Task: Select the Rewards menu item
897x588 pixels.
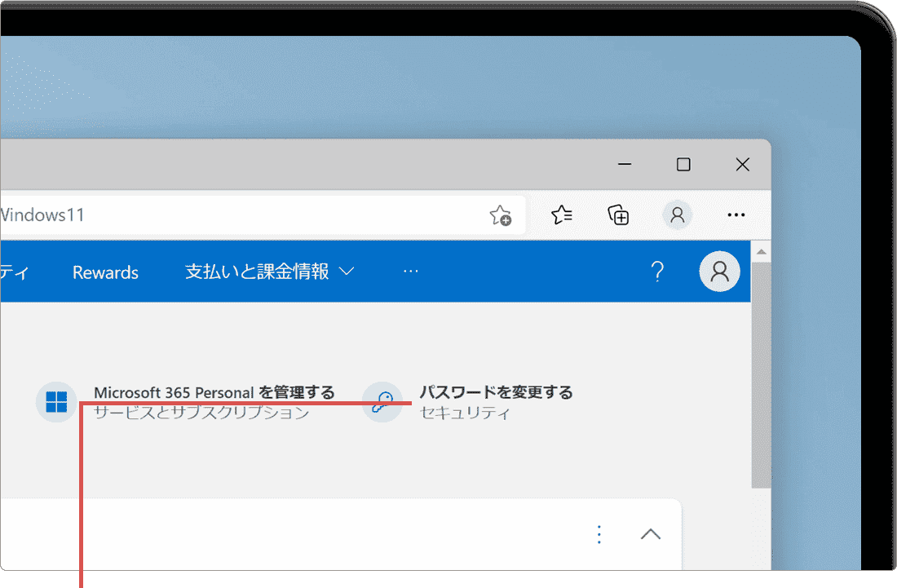Action: pos(104,272)
